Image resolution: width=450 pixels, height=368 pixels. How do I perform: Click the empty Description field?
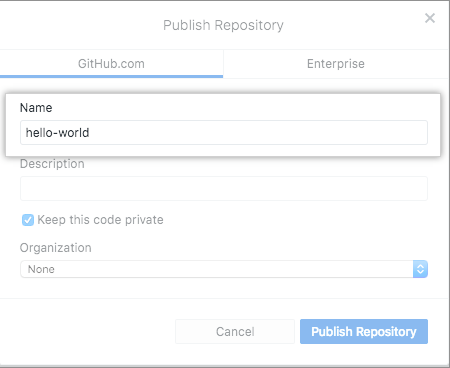224,189
